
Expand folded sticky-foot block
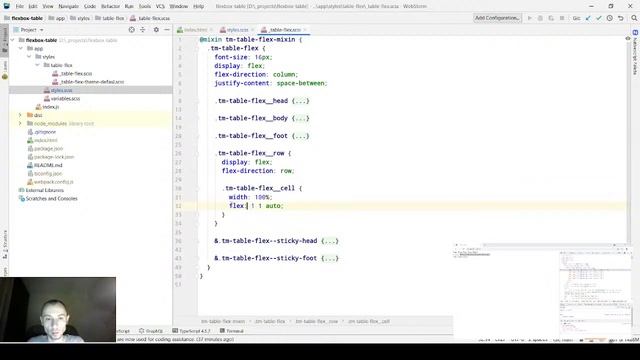(330, 258)
